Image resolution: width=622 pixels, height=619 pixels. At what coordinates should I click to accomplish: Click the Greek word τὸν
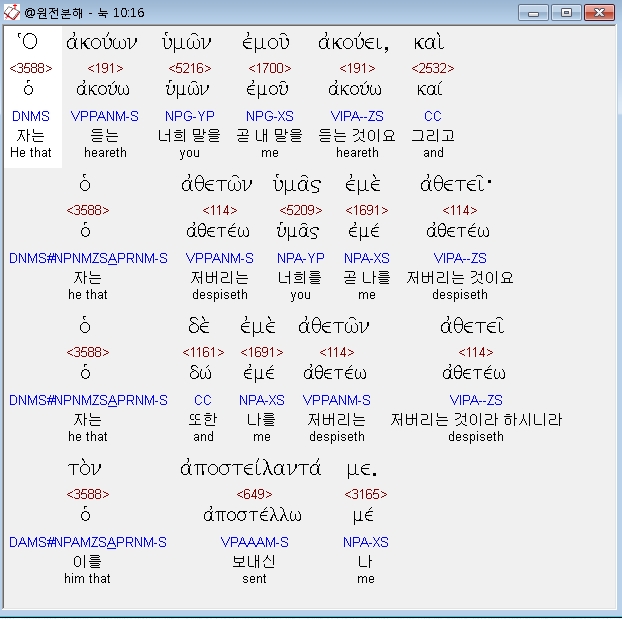(84, 469)
